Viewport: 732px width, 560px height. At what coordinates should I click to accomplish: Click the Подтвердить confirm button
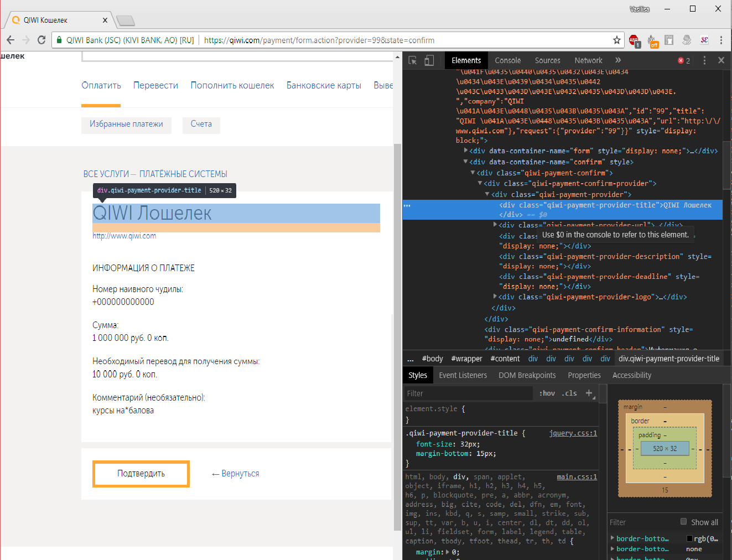point(141,474)
